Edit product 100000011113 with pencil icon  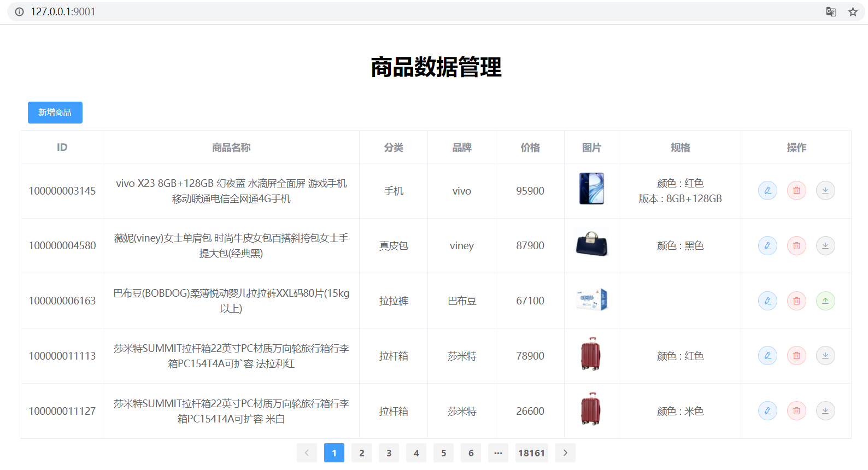(x=767, y=356)
